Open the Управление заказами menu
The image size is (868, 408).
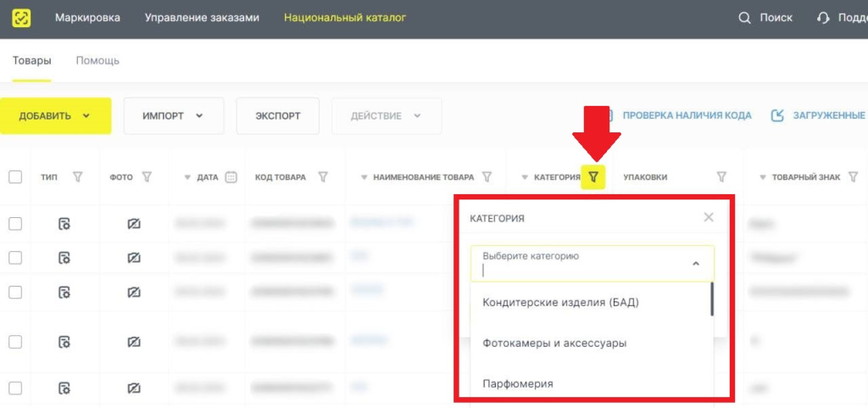coord(202,18)
